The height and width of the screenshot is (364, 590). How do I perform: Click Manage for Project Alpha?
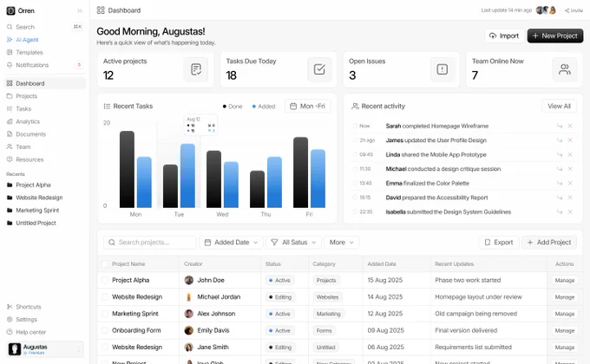pos(565,281)
